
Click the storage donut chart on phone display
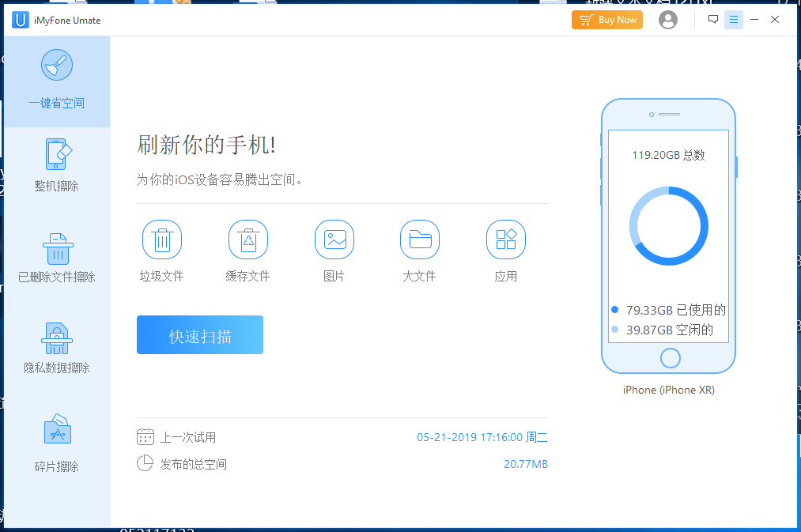coord(669,225)
